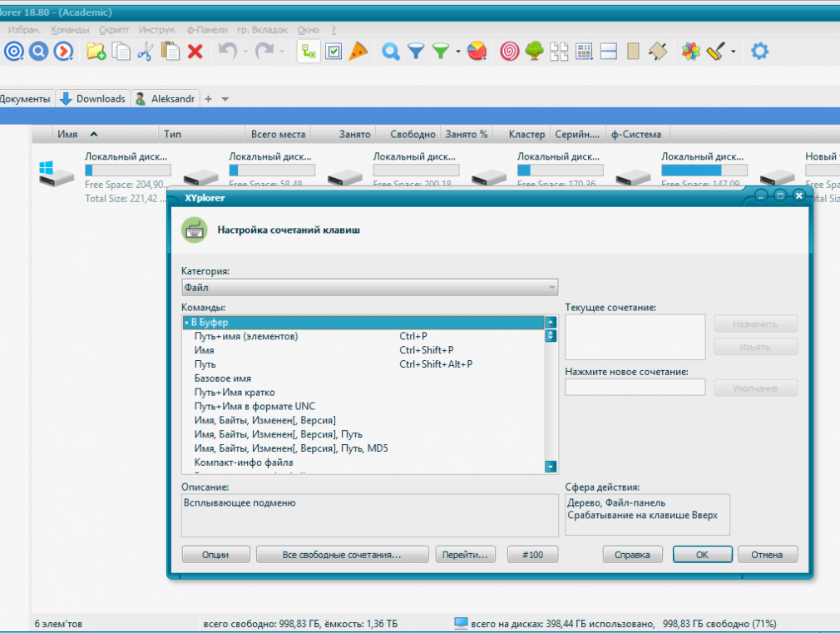Click the orange pizza-slice toolbar icon

pyautogui.click(x=358, y=52)
